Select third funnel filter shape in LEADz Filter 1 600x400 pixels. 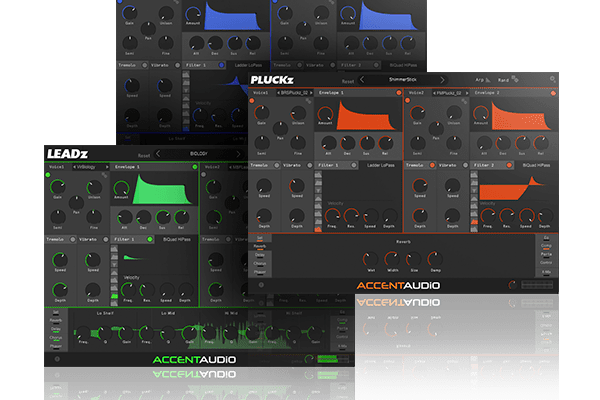[x=114, y=264]
